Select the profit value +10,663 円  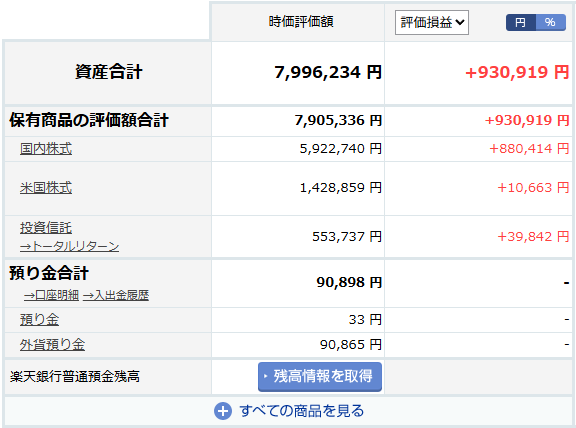click(x=533, y=188)
